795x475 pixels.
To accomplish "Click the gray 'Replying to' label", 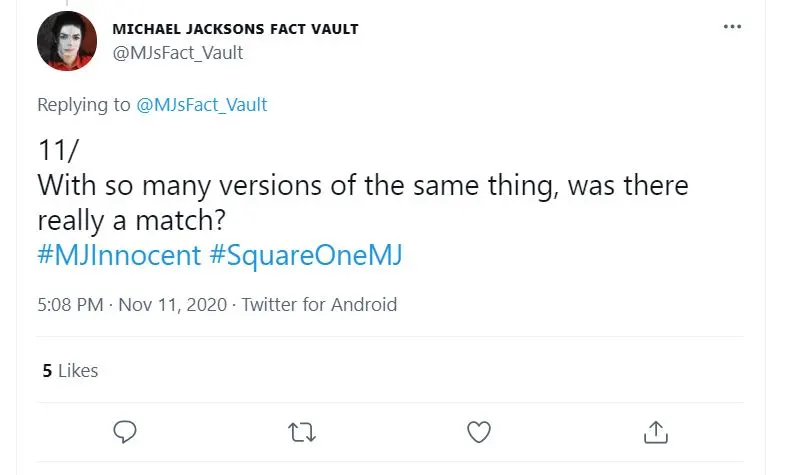I will tap(84, 104).
